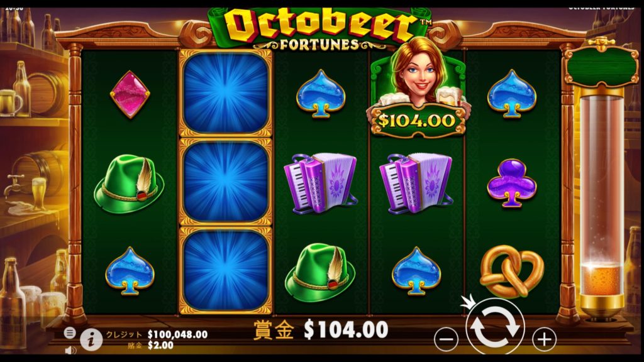644x362 pixels.
Task: Click the purple accordion on the third reel
Action: click(x=320, y=184)
